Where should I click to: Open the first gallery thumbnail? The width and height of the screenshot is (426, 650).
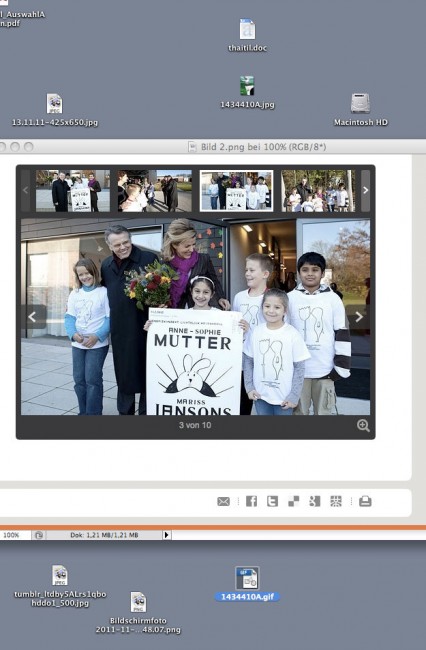[73, 191]
